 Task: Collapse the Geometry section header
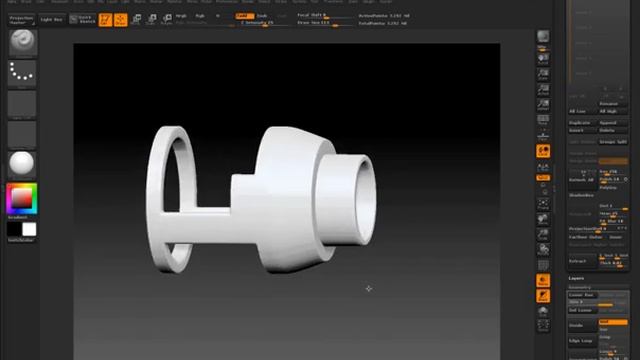[580, 287]
